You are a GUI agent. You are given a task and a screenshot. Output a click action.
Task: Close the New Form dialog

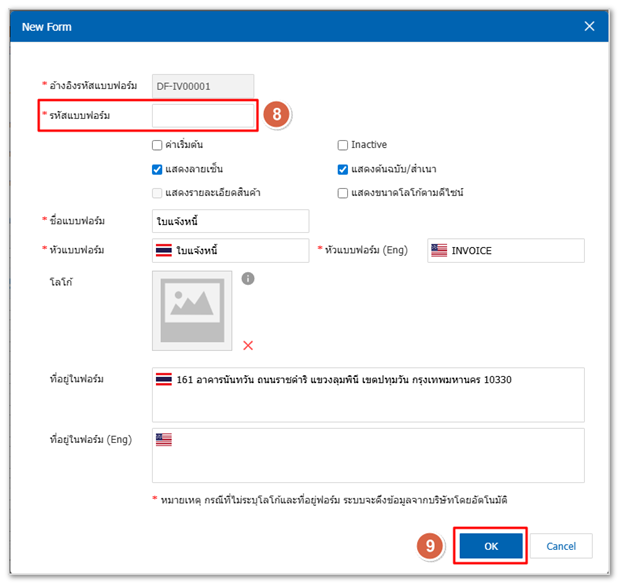pos(589,26)
